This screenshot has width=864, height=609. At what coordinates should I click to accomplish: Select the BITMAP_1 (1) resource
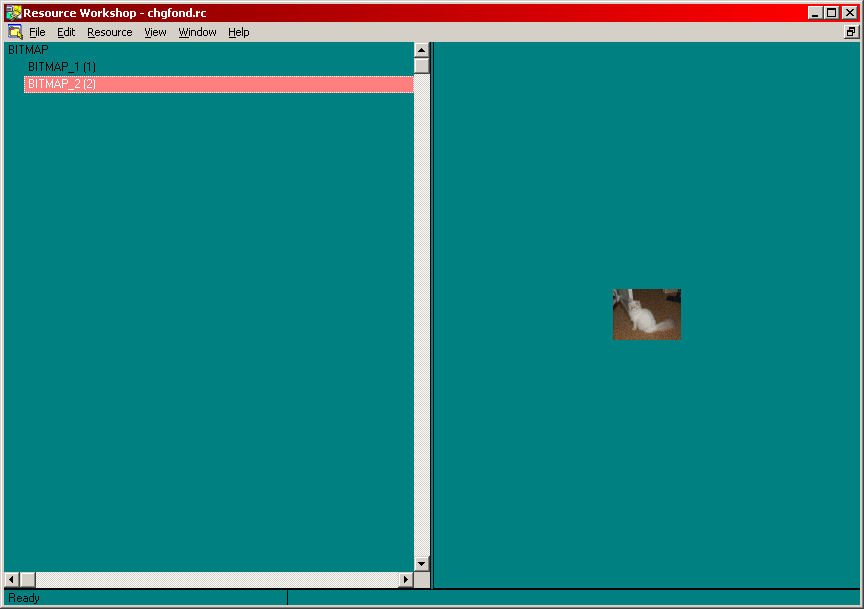coord(62,67)
